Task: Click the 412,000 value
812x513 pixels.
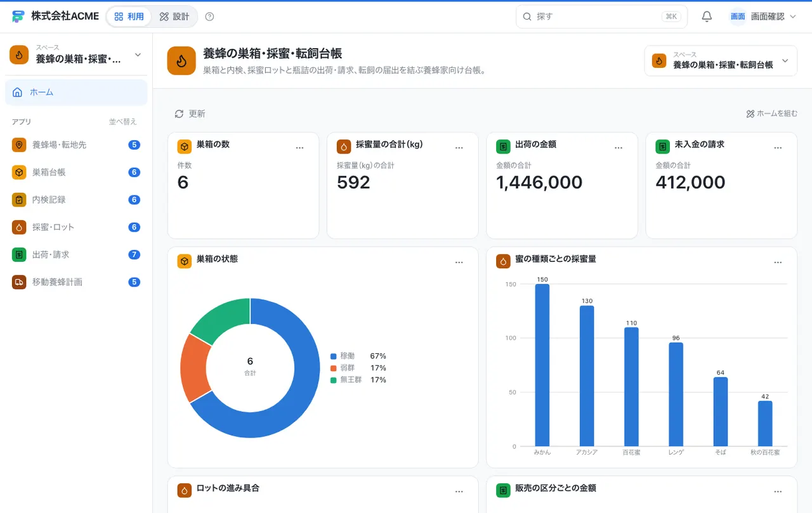Action: (x=690, y=183)
